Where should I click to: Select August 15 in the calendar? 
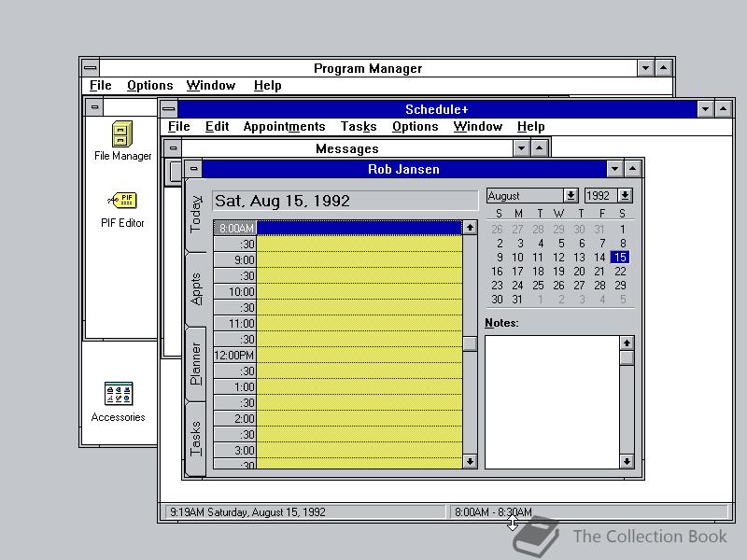(x=620, y=258)
